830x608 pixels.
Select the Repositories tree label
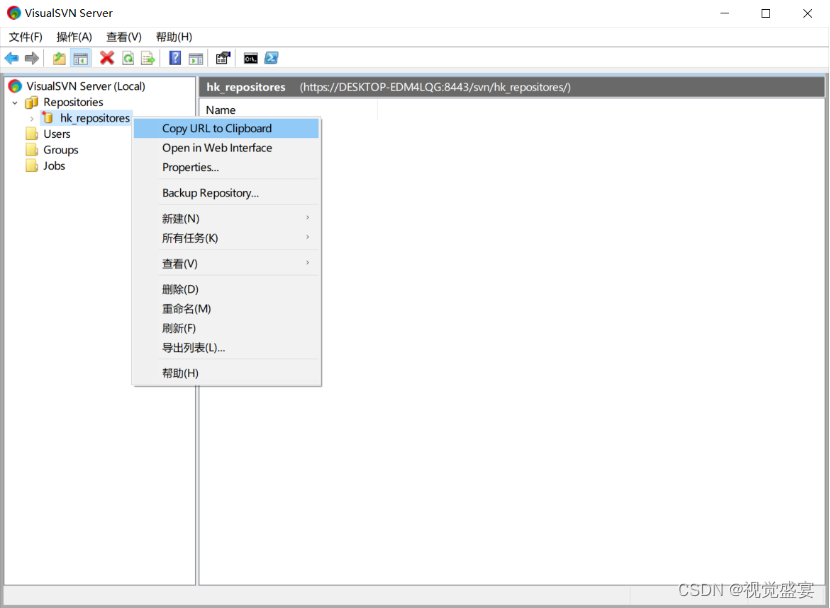tap(73, 102)
